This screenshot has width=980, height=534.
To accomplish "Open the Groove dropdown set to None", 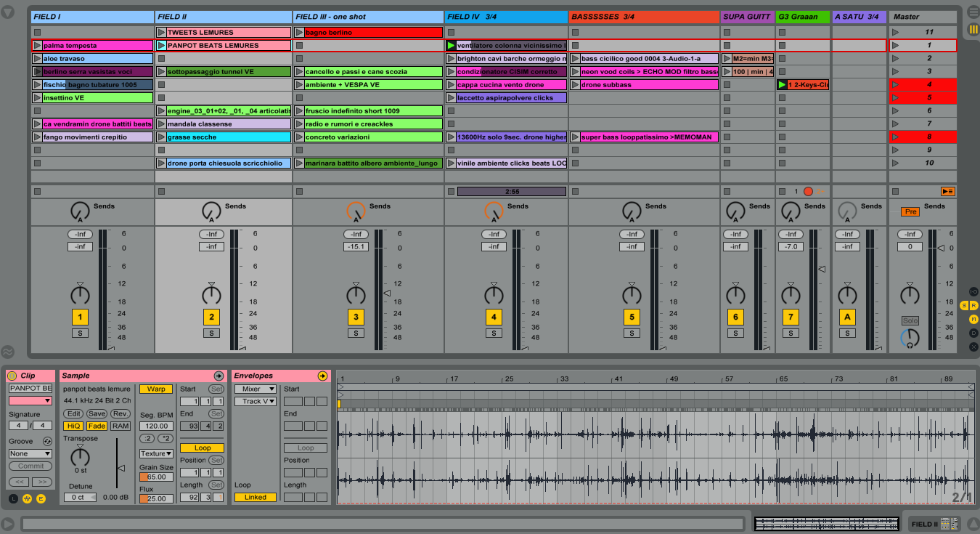I will coord(30,453).
